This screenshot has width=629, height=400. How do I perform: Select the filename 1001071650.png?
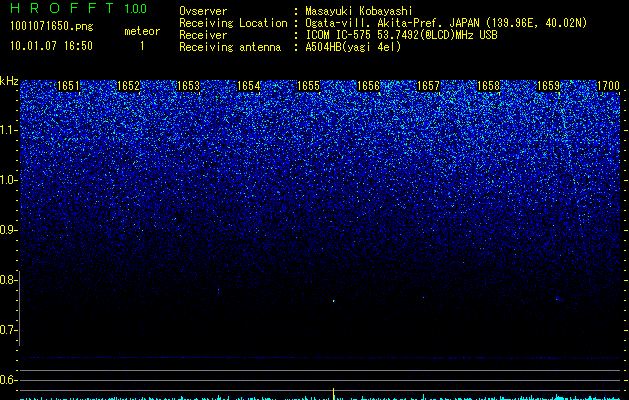tap(52, 26)
